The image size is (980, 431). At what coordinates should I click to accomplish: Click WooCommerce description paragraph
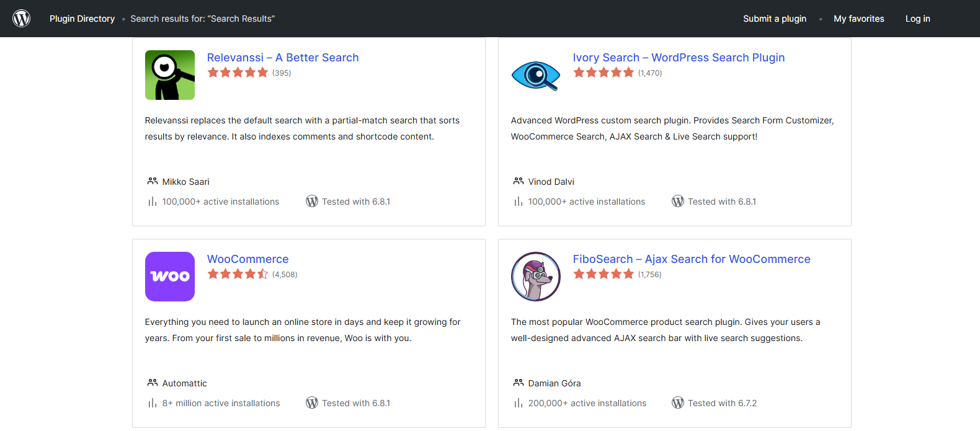tap(303, 330)
